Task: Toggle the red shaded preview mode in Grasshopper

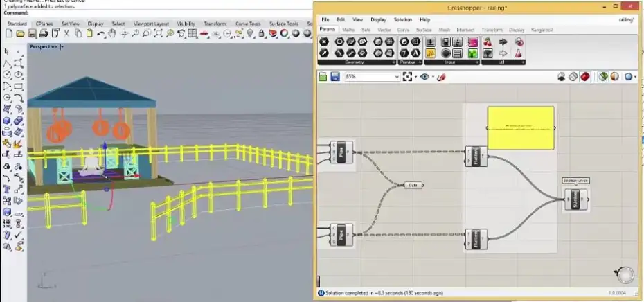Action: point(585,77)
